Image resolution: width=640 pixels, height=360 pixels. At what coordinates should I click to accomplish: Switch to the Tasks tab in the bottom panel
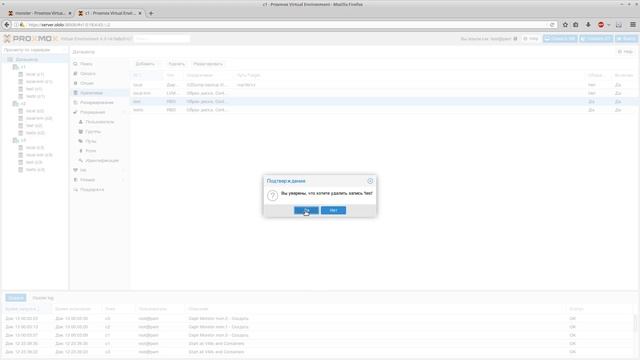point(16,298)
